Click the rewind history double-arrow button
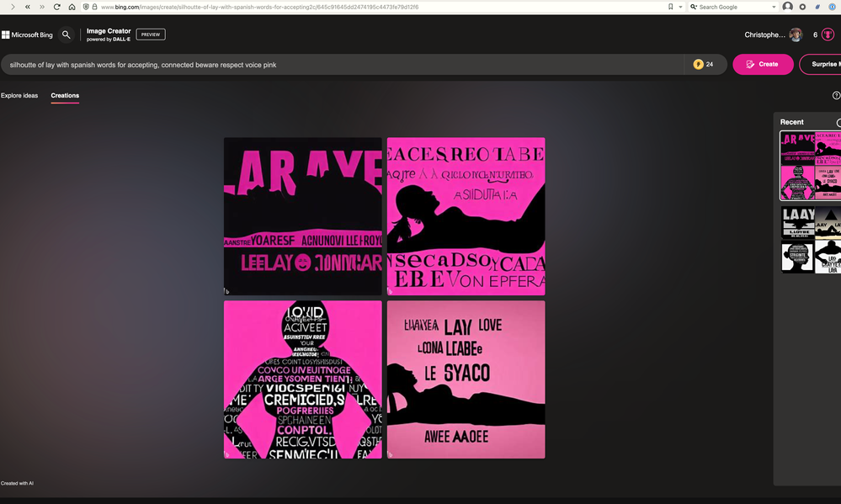This screenshot has height=504, width=841. click(x=27, y=7)
